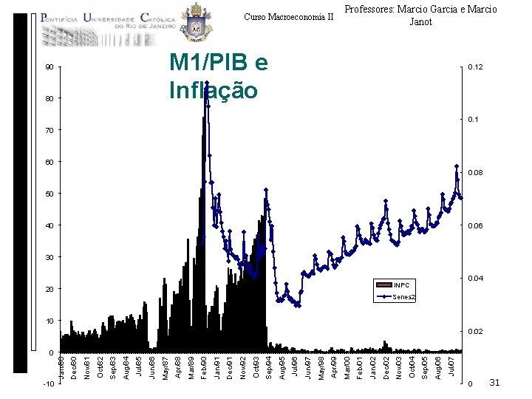Viewport: 532px width, 399px height.
Task: Click the 'Dec/80' x-axis label
Action: [74, 367]
